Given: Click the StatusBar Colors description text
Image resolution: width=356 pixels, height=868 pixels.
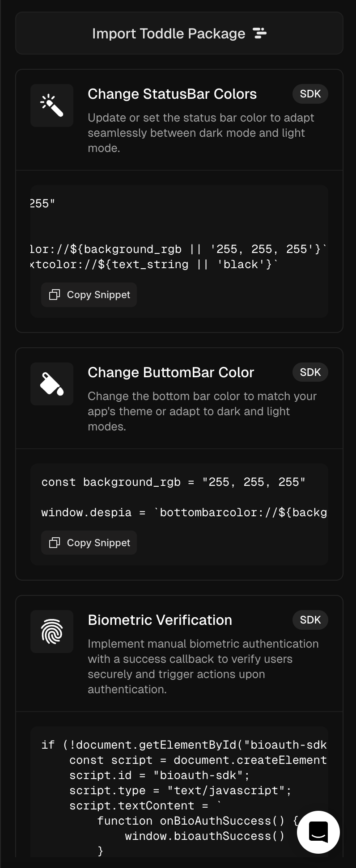Looking at the screenshot, I should coord(201,133).
